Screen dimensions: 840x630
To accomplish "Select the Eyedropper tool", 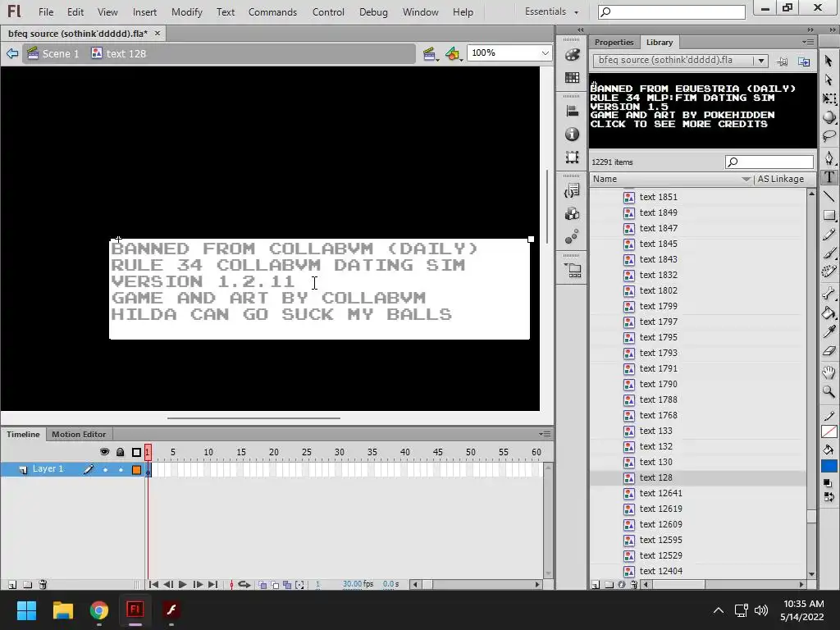I will click(x=829, y=331).
